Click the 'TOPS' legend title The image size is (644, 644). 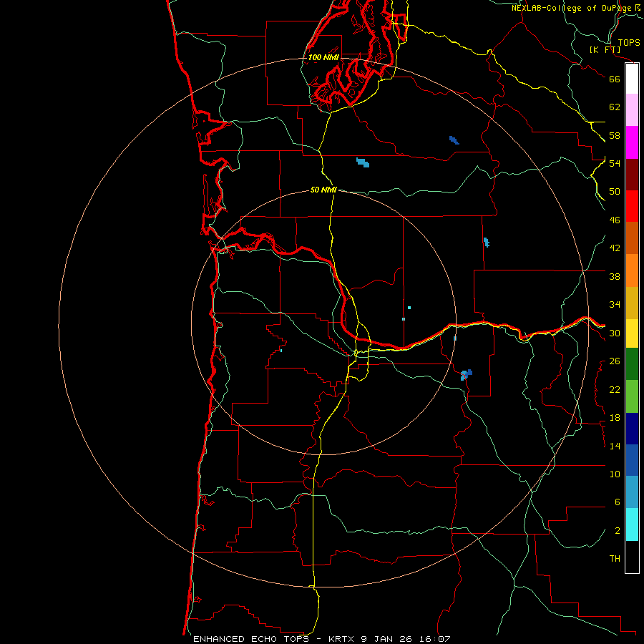click(629, 43)
